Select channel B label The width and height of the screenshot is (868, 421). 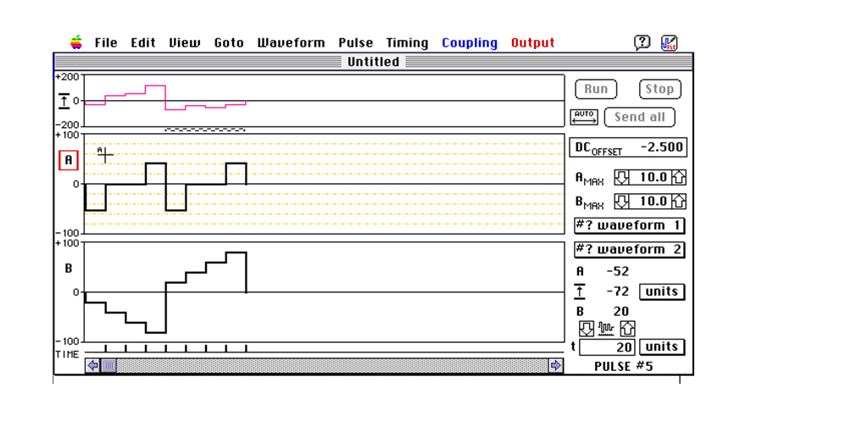click(69, 269)
